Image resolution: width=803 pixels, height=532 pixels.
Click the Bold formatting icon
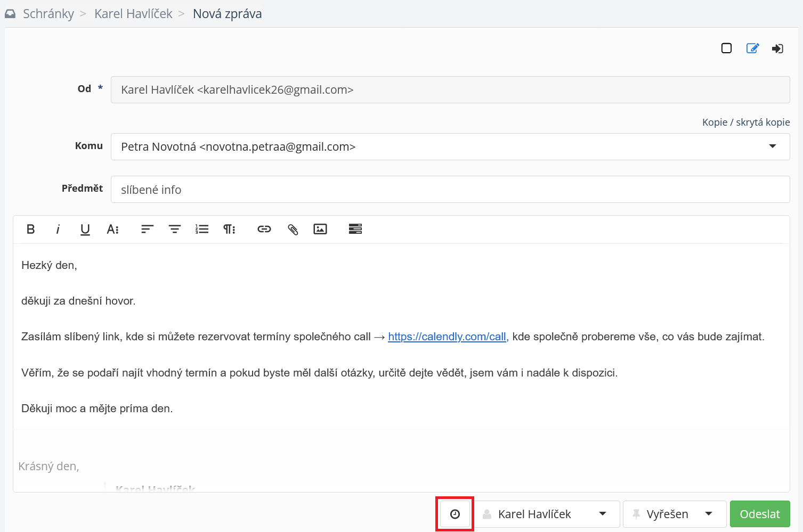point(31,229)
